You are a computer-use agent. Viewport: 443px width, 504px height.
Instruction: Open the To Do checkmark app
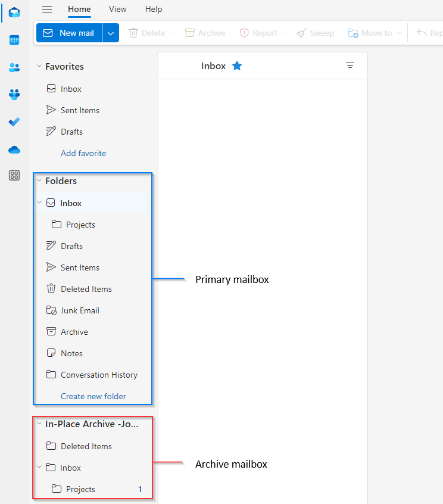tap(14, 122)
